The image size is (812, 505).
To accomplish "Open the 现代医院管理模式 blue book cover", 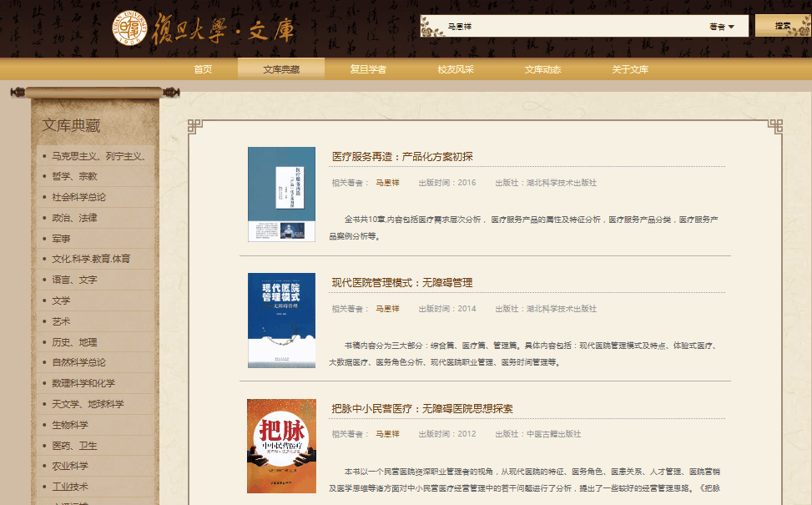I will [282, 320].
